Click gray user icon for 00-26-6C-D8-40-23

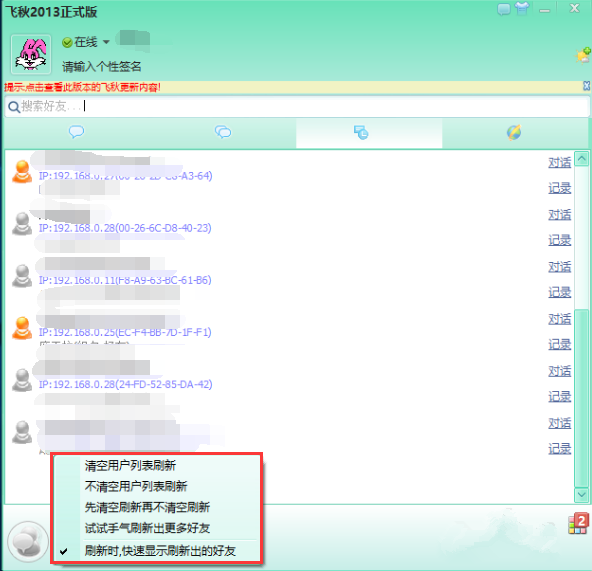(x=22, y=224)
